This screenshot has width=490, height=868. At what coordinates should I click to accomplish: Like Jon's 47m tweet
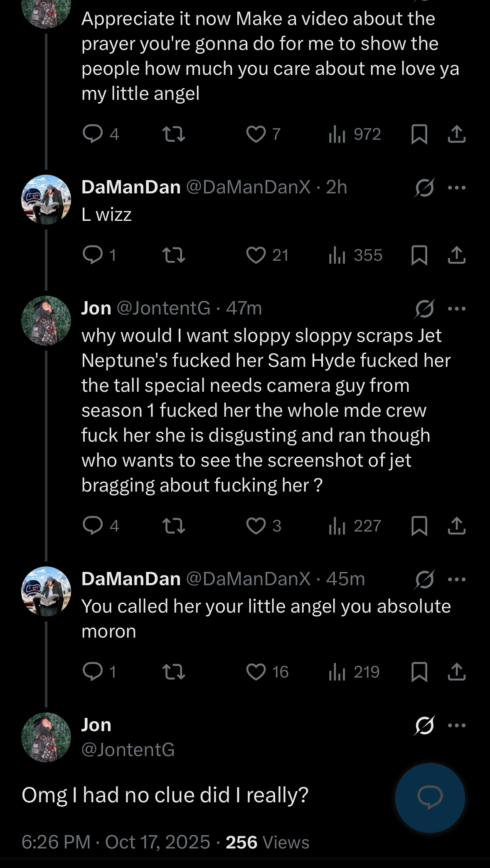pyautogui.click(x=256, y=526)
